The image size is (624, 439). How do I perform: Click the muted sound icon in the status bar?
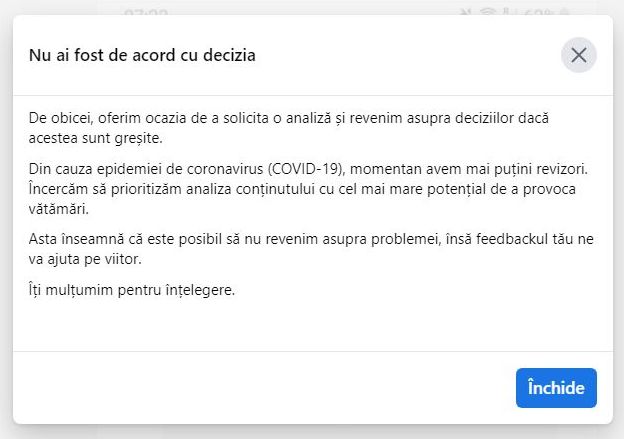(464, 14)
